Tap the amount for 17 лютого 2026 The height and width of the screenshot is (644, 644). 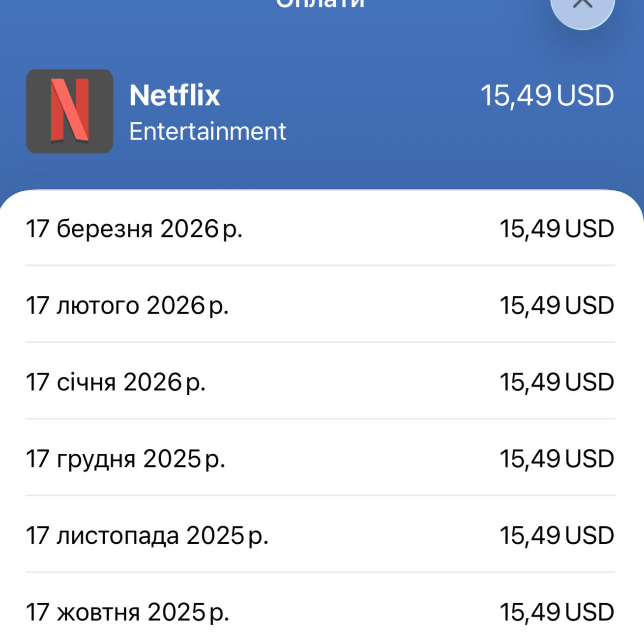click(x=556, y=306)
